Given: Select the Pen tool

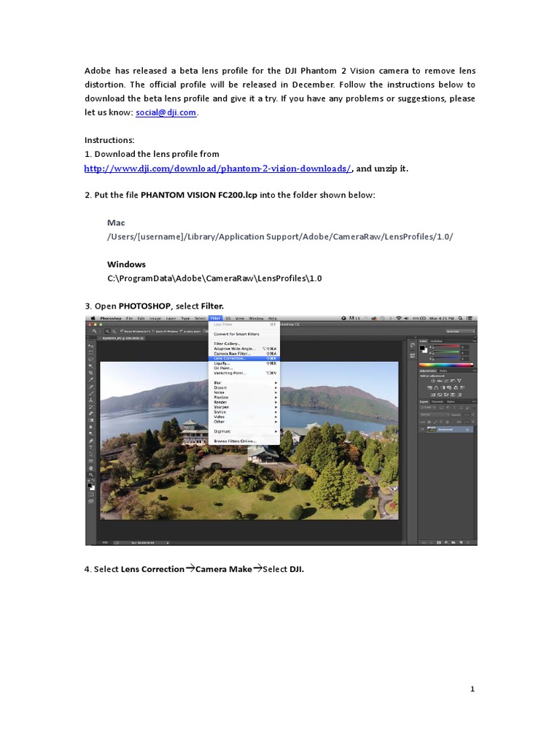Looking at the screenshot, I should [91, 441].
